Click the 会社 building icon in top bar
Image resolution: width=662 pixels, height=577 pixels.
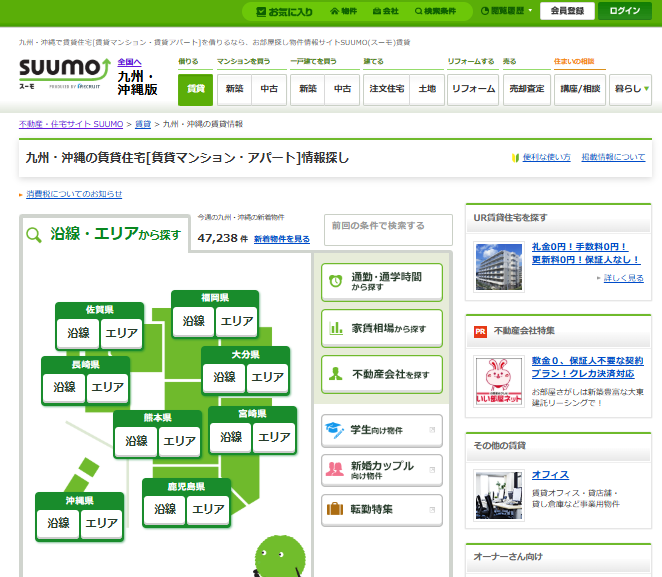pyautogui.click(x=376, y=12)
